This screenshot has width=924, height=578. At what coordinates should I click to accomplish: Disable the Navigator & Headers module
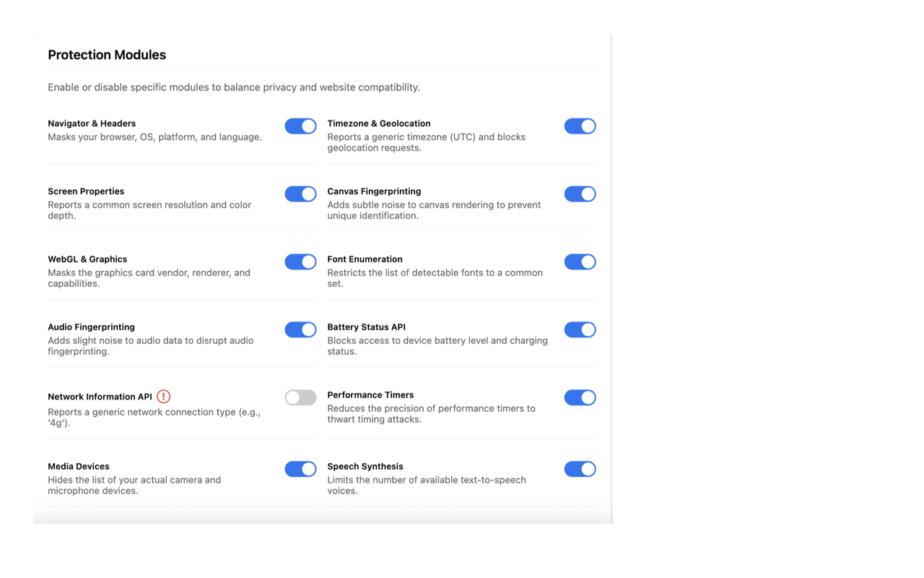coord(300,126)
